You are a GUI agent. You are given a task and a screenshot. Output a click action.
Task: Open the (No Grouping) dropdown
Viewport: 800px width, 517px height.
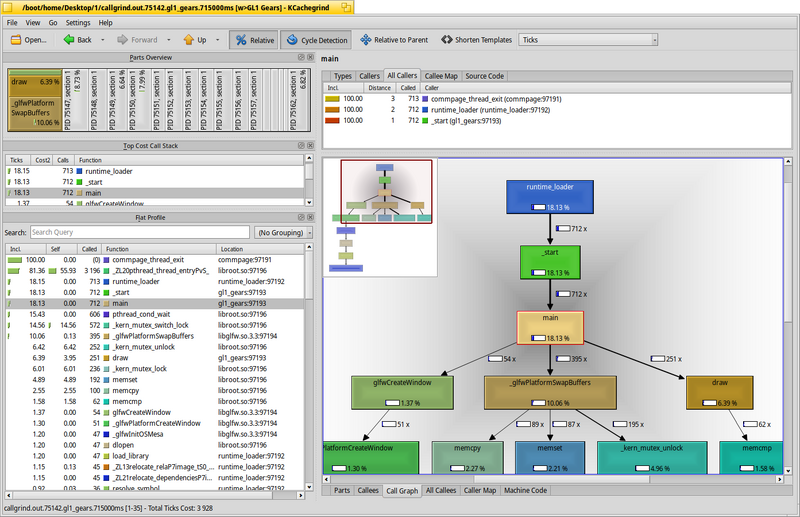(284, 233)
